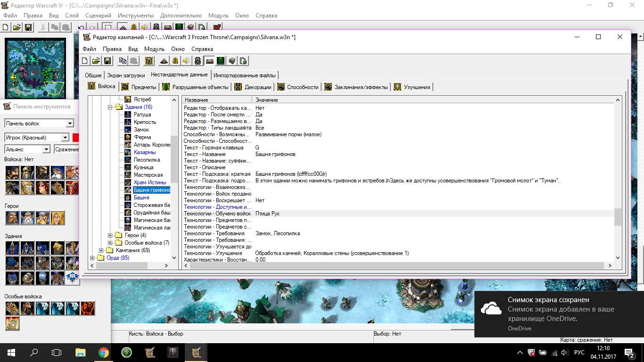Select Казармы in the unit tree
Viewport: 644px width, 362px height.
tap(144, 152)
